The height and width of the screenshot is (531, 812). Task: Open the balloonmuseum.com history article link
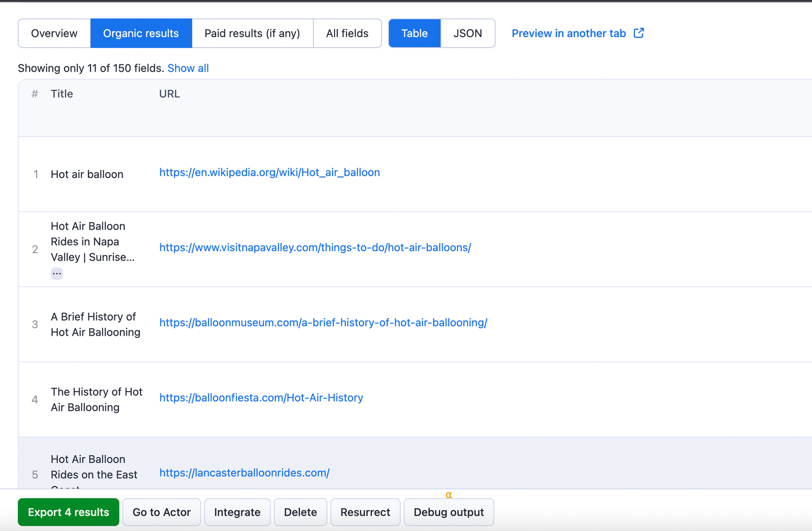pos(323,322)
